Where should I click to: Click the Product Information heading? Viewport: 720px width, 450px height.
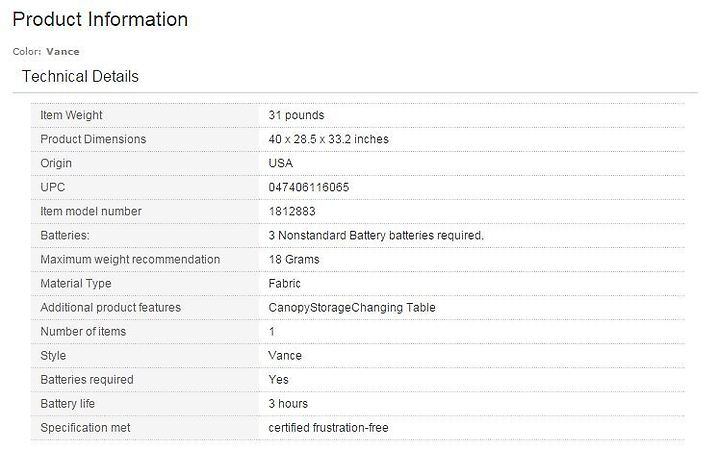pyautogui.click(x=100, y=20)
